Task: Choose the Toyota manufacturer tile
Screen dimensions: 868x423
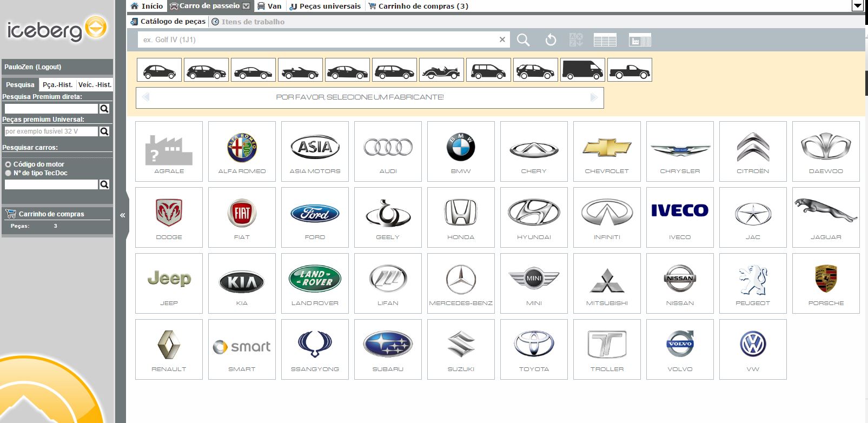Action: [x=534, y=349]
